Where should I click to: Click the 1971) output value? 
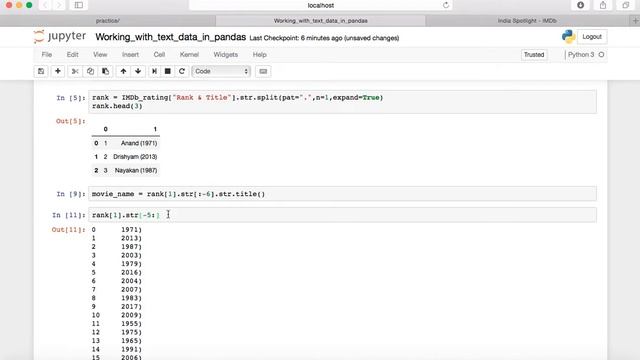pyautogui.click(x=131, y=230)
